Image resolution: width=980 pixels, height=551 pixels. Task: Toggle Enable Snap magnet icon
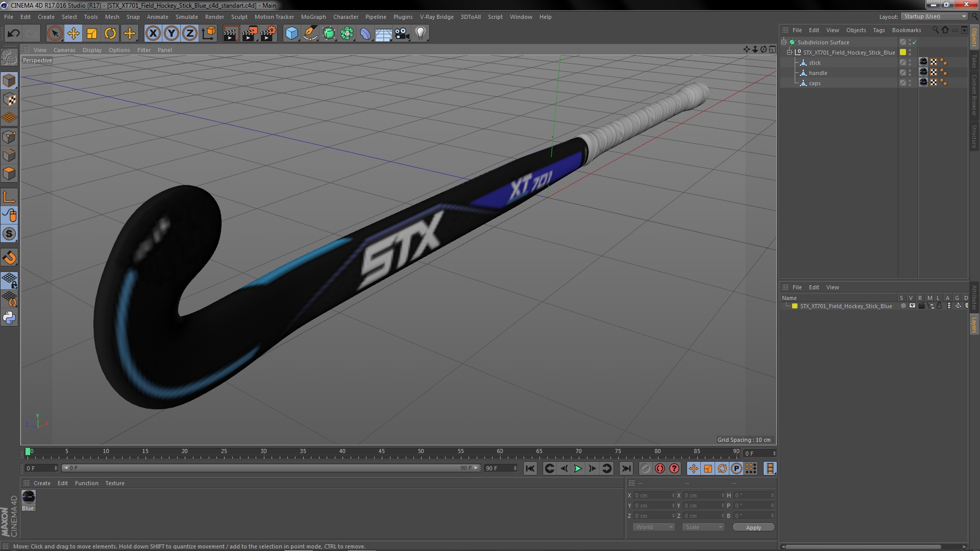point(9,258)
